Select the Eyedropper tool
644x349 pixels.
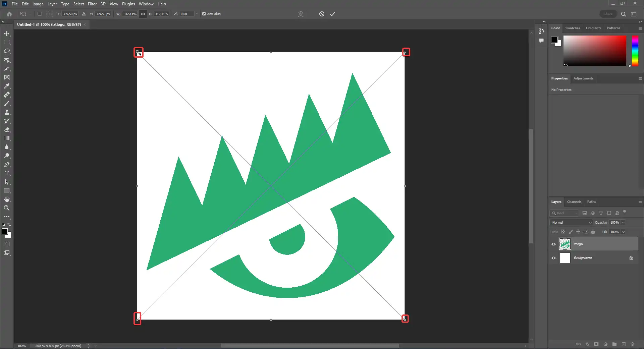tap(7, 86)
